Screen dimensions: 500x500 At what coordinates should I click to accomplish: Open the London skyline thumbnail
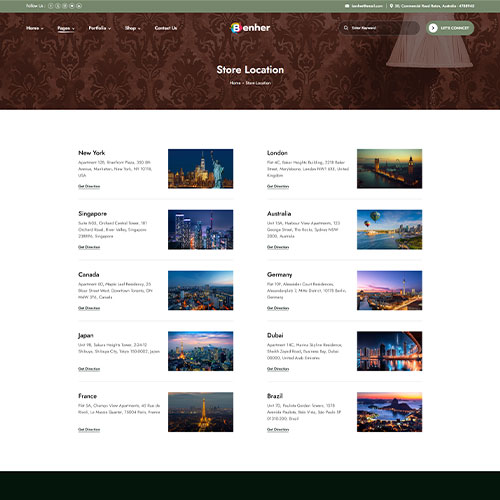[x=389, y=169]
